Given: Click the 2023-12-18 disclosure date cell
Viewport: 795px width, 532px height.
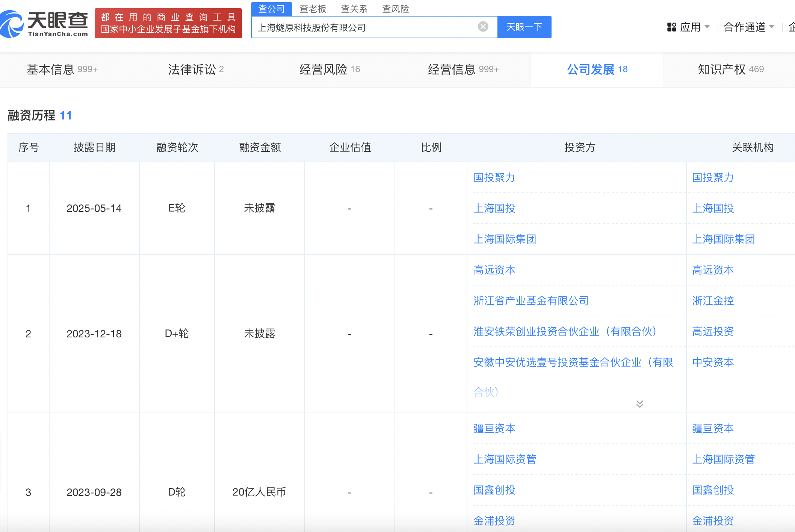Looking at the screenshot, I should [94, 334].
